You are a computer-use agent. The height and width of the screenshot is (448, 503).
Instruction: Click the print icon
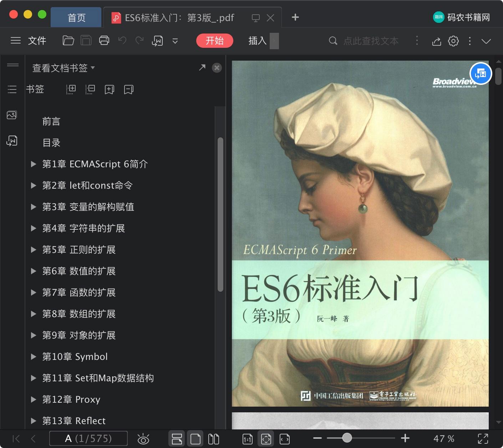click(104, 41)
